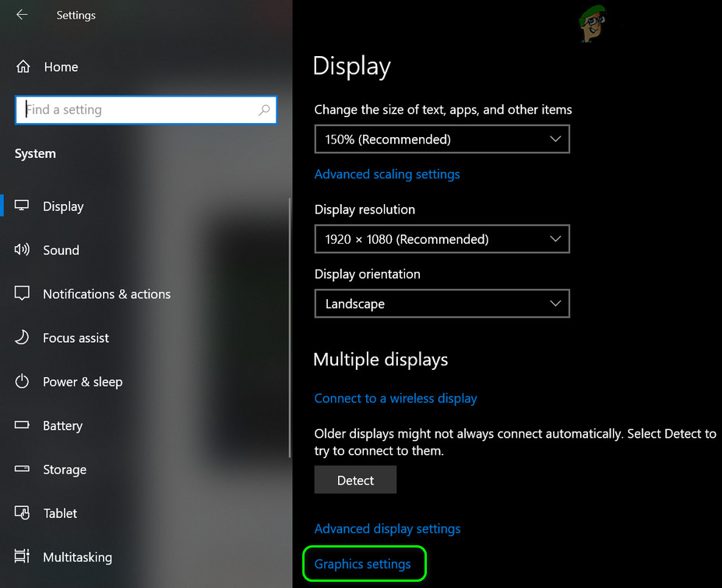Click the Home house icon
This screenshot has height=588, width=722.
23,67
